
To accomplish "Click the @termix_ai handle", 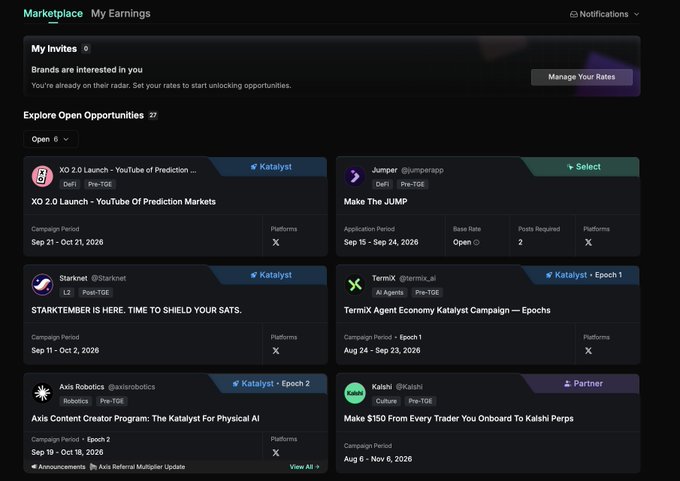I will pyautogui.click(x=417, y=278).
